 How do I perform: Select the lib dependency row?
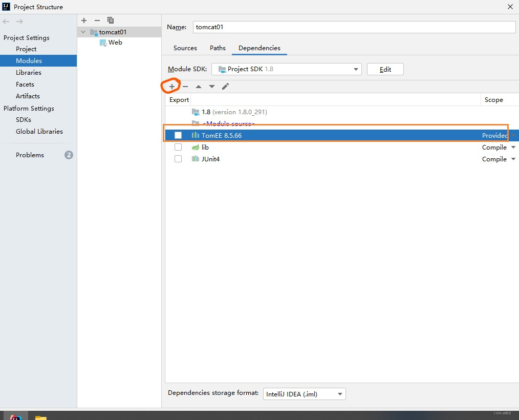pos(342,148)
